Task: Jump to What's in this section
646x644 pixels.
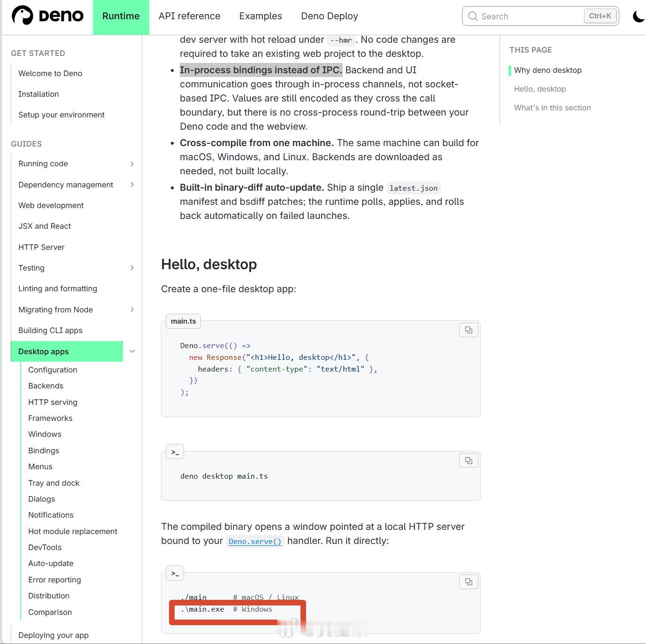Action: [553, 108]
